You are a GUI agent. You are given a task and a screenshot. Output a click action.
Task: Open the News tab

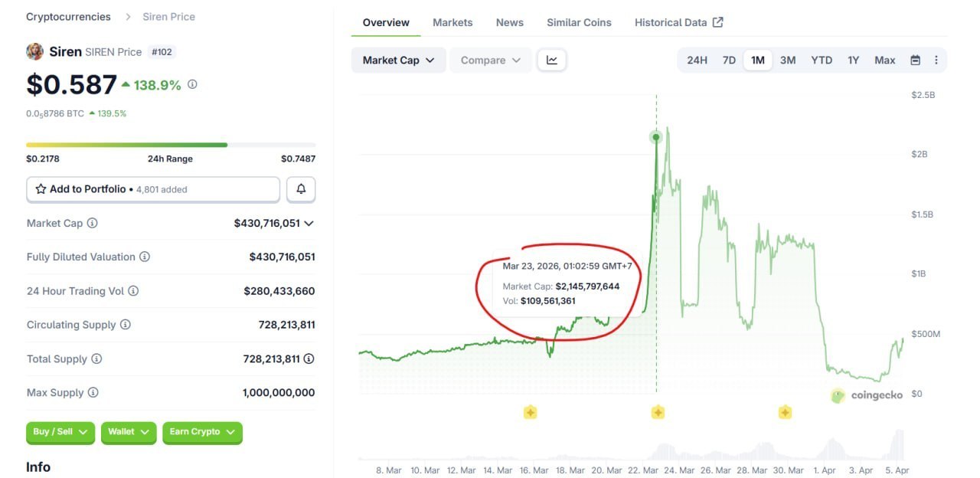pos(509,22)
